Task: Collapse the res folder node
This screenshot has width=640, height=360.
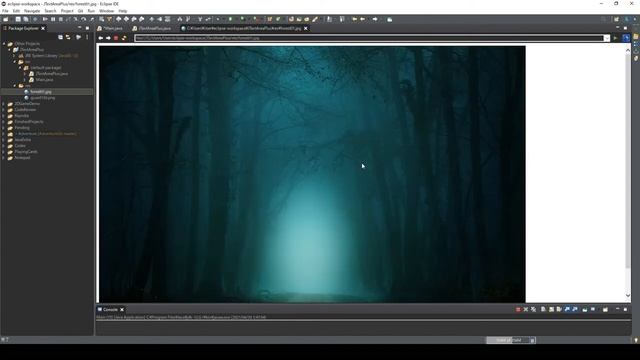Action: tap(15, 86)
